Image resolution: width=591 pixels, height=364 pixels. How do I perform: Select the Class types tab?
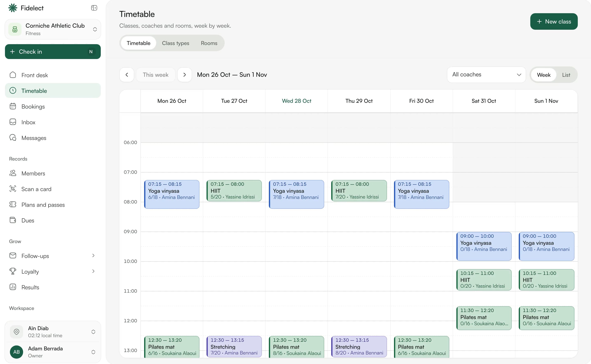[x=175, y=43]
